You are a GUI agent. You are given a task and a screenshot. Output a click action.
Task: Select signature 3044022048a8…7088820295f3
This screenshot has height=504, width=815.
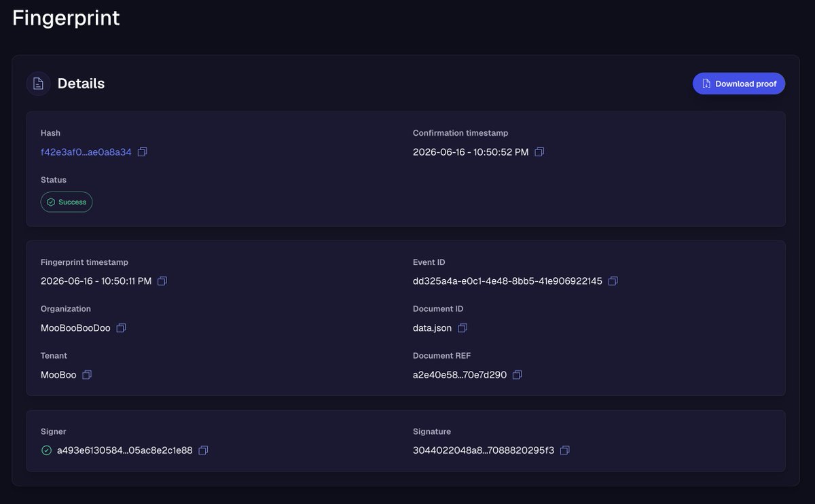click(484, 450)
